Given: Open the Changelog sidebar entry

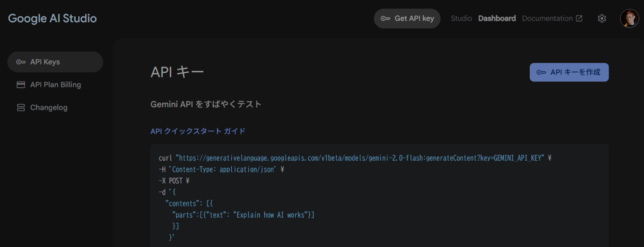Looking at the screenshot, I should click(x=49, y=108).
